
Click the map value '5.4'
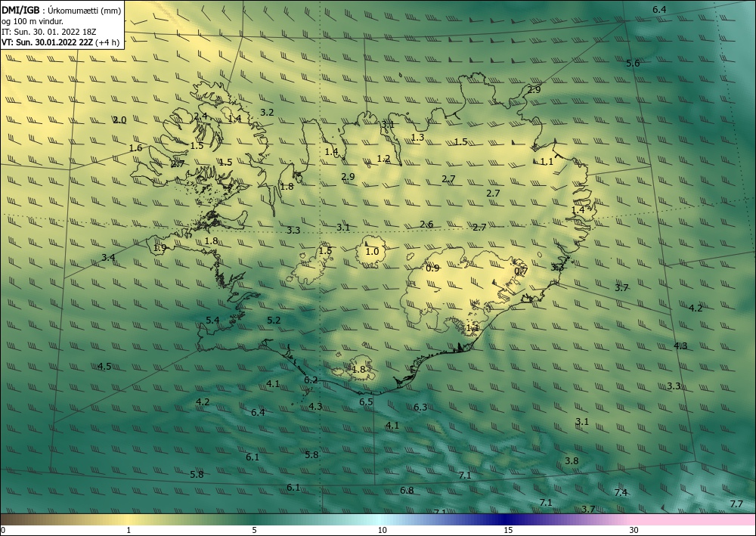[x=212, y=320]
